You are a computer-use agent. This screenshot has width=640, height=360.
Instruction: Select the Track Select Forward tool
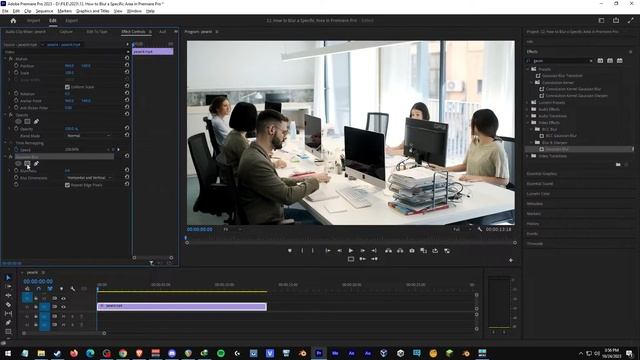click(x=8, y=287)
